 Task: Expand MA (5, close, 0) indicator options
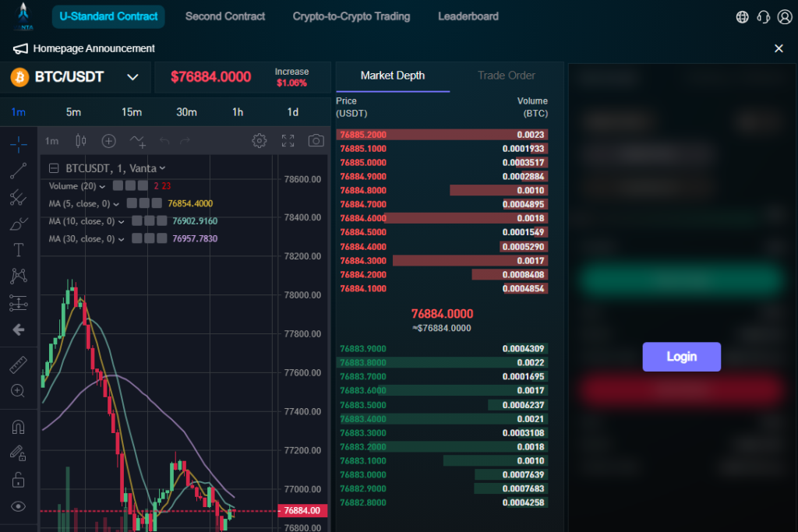[116, 204]
